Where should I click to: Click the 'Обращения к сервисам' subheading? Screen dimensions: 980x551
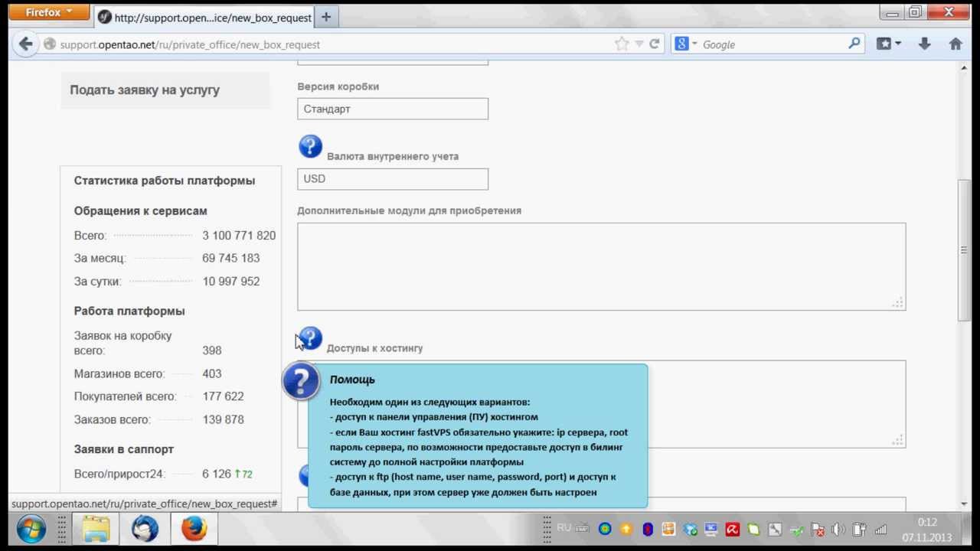tap(140, 210)
